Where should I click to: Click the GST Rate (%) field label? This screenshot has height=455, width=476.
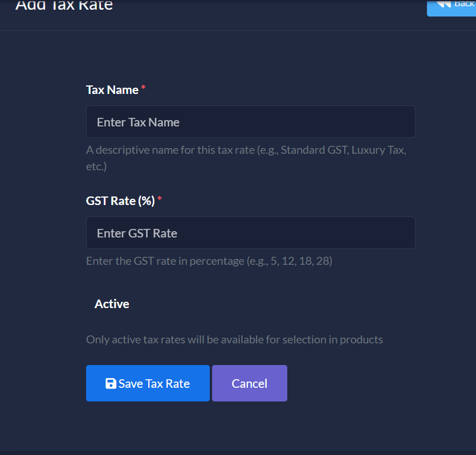coord(120,201)
